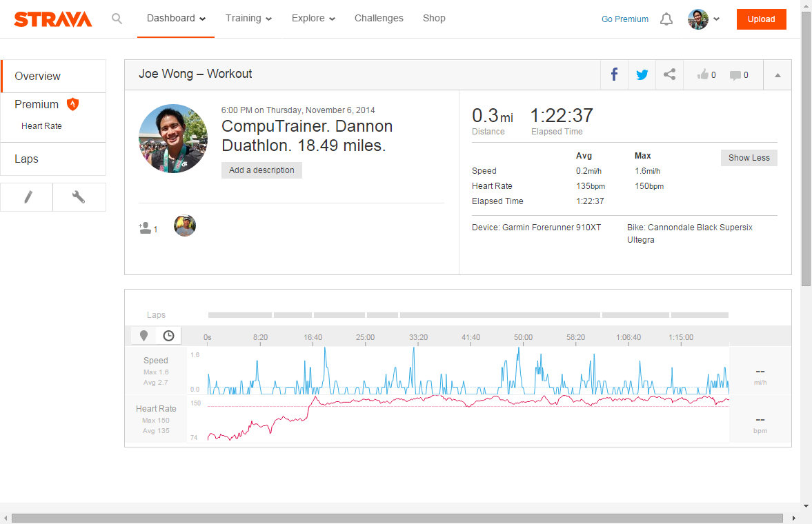Switch chart axis to distance pin
This screenshot has height=524, width=812.
pyautogui.click(x=143, y=336)
